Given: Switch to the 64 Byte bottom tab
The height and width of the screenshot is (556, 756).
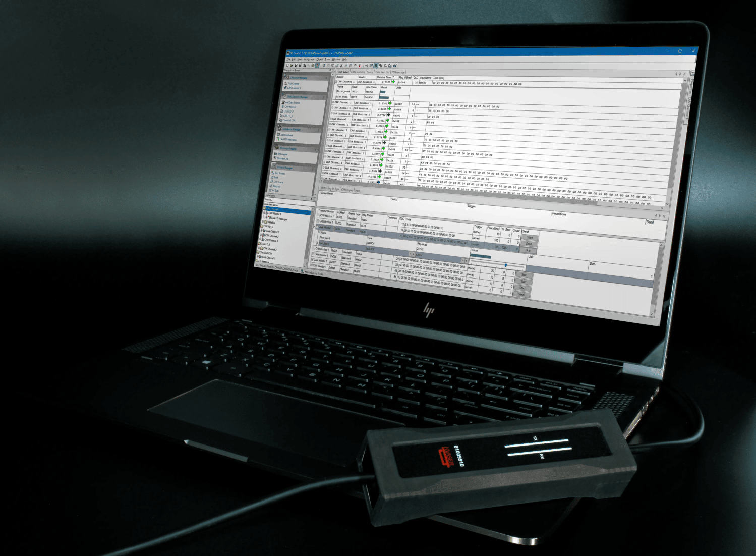Looking at the screenshot, I should [335, 189].
